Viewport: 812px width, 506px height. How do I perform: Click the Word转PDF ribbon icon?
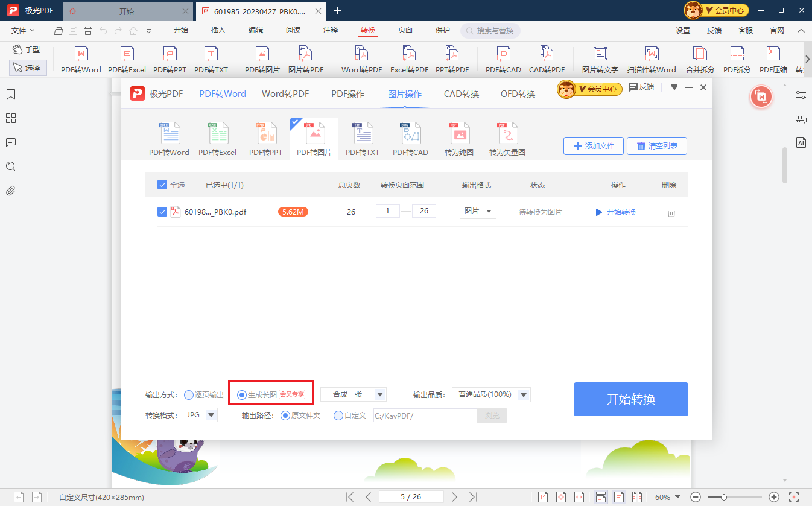pyautogui.click(x=361, y=60)
